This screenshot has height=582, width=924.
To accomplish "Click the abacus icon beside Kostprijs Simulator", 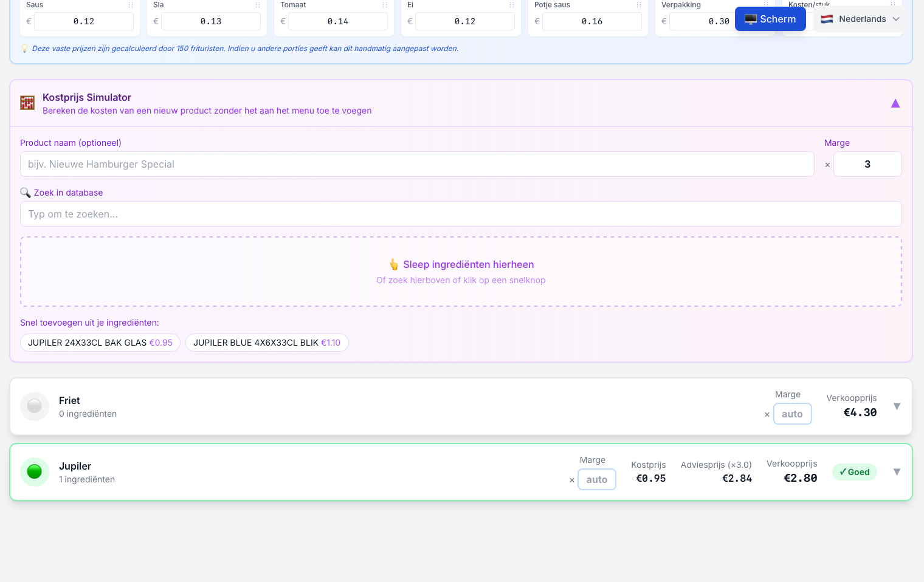I will point(27,103).
